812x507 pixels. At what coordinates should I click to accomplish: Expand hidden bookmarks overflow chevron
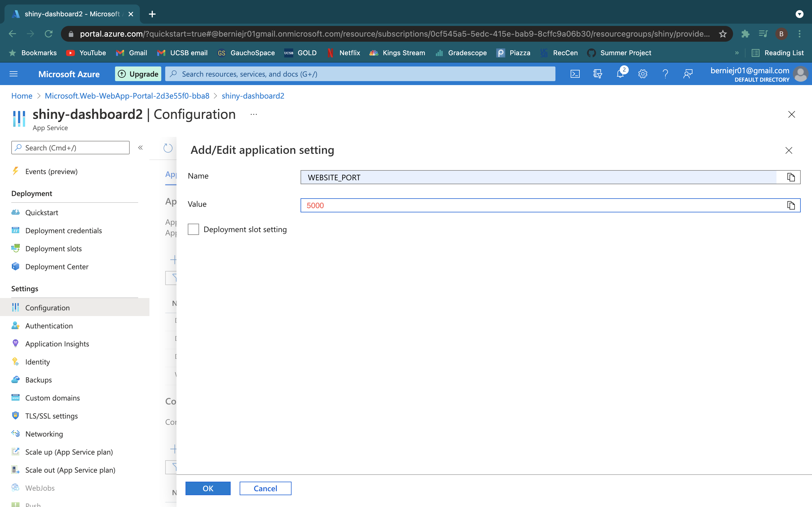click(736, 53)
